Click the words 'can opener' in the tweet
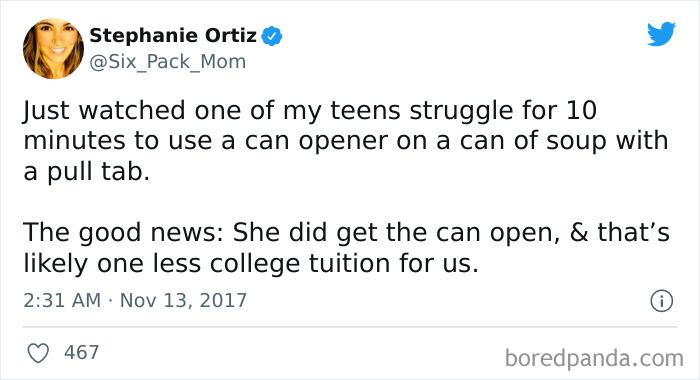The image size is (700, 380). [x=317, y=142]
